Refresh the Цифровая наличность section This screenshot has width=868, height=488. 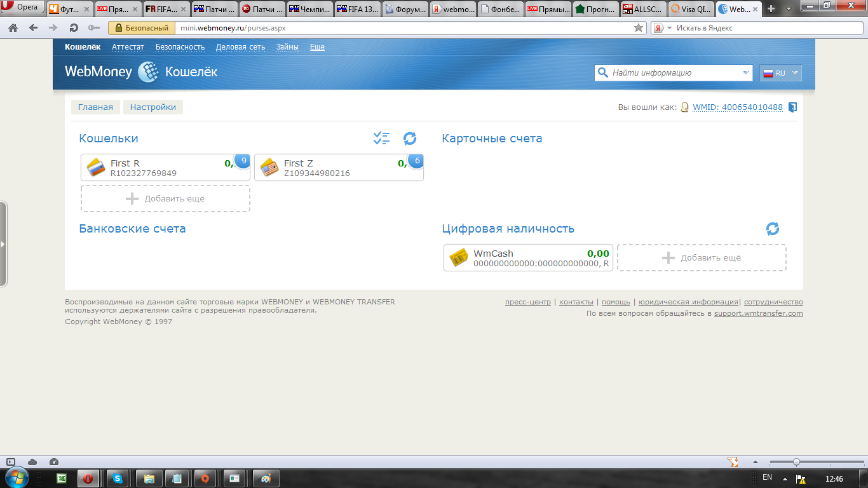(773, 229)
